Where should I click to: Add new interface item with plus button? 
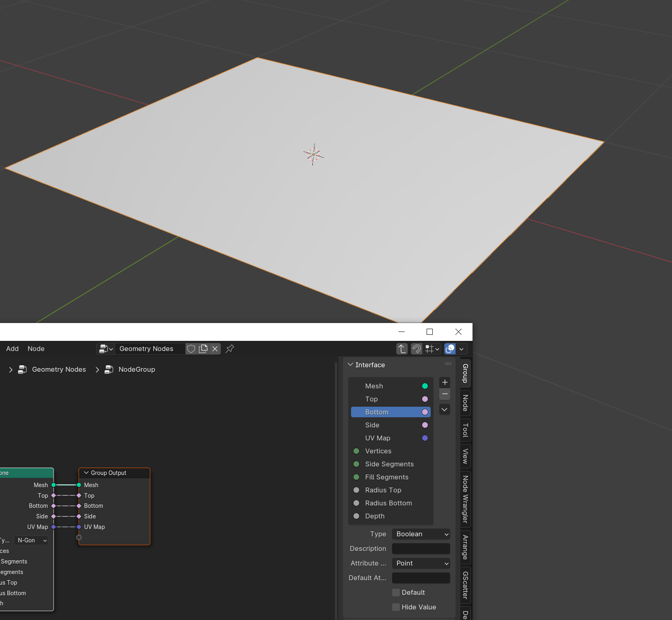click(x=445, y=382)
